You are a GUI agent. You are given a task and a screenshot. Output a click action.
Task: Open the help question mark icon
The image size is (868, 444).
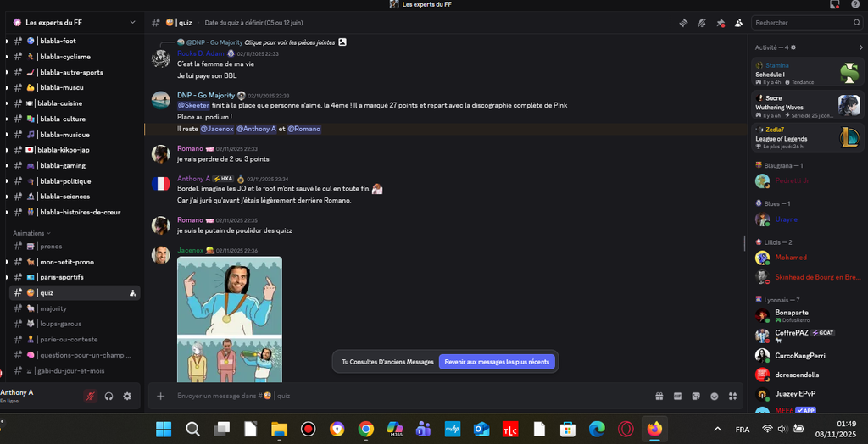tap(854, 4)
